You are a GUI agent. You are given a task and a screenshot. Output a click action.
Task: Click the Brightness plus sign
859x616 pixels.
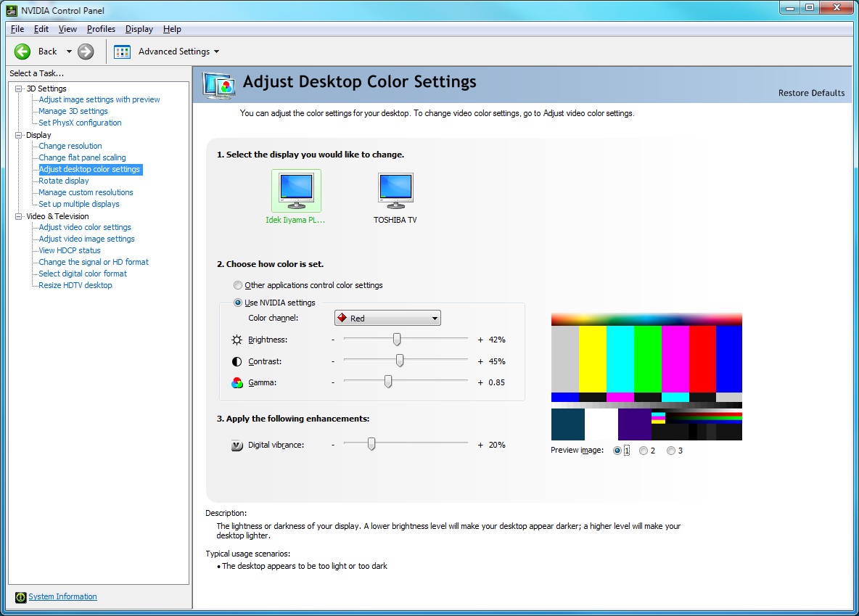(x=480, y=340)
